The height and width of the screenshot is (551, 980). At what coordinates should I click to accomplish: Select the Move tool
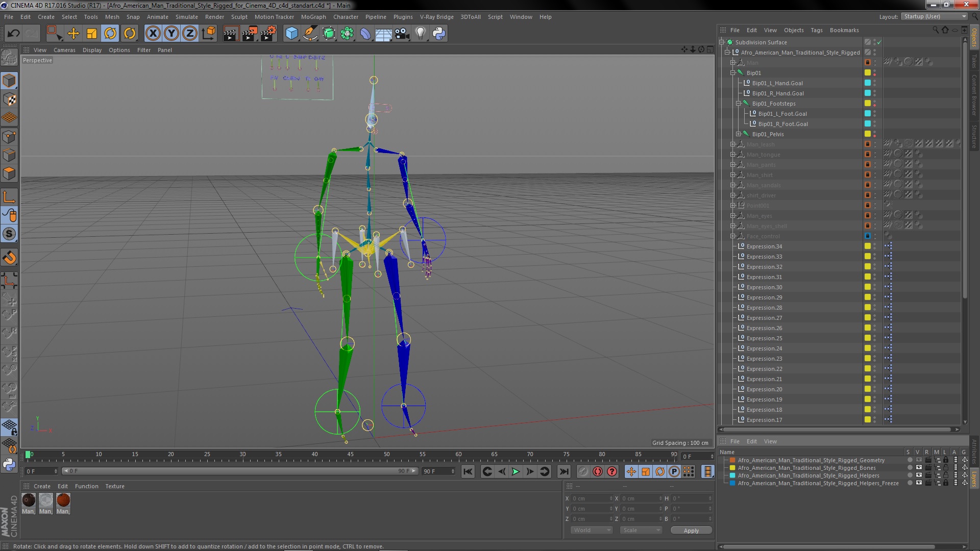(x=73, y=34)
